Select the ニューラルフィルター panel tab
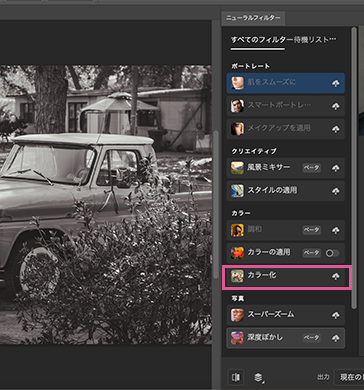The image size is (364, 390). coord(253,18)
